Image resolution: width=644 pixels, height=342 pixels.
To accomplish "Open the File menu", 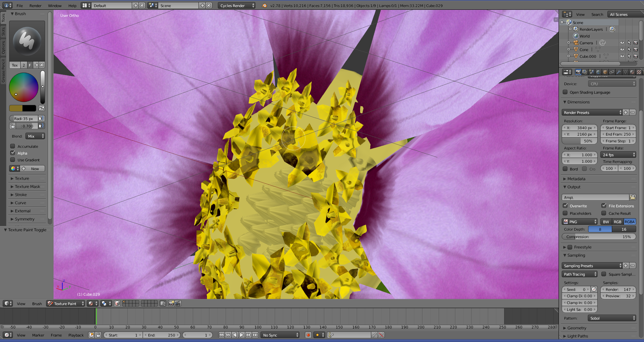I will tap(19, 5).
